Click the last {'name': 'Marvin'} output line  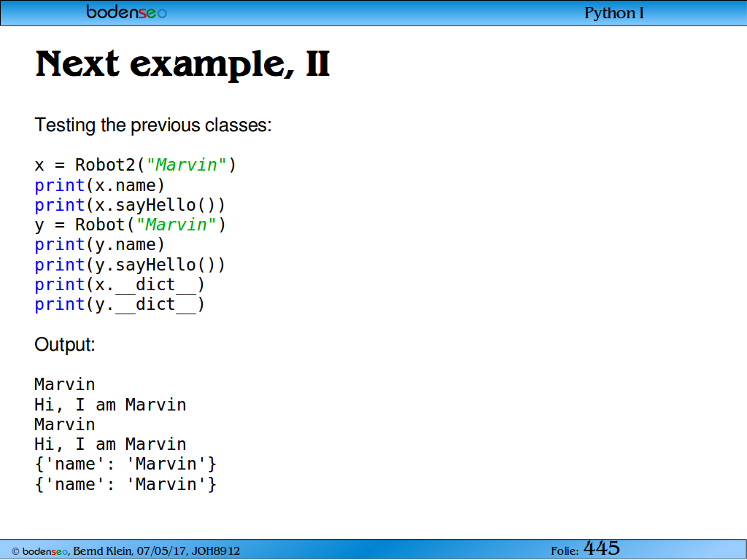125,484
